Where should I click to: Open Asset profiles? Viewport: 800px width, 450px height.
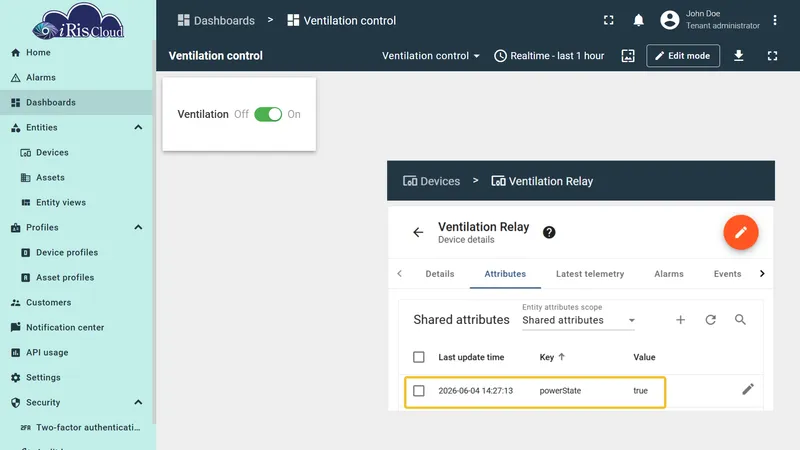pos(77,278)
